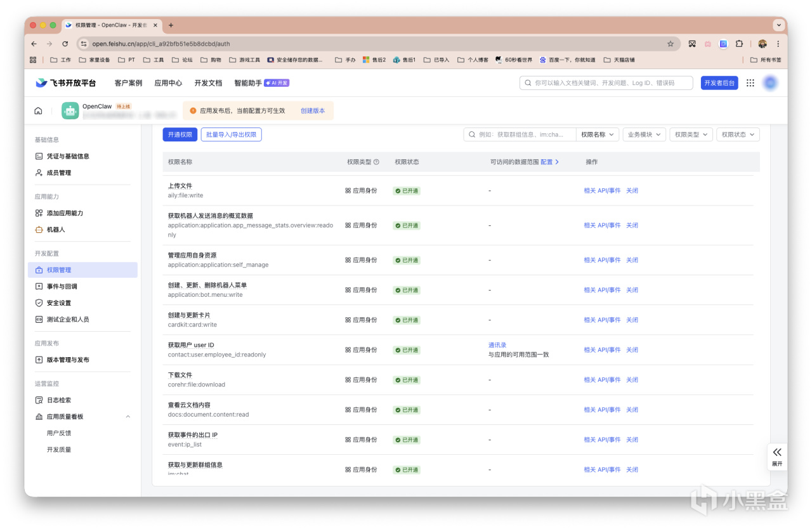
Task: Open the 工作 bookmark folder
Action: [61, 60]
